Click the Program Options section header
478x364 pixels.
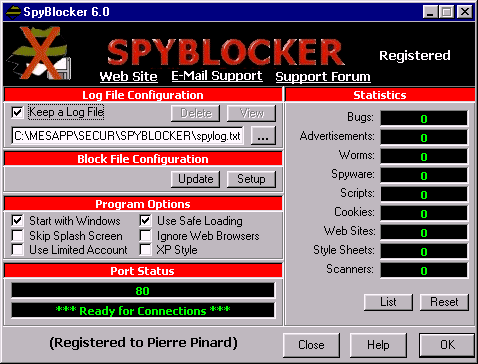tap(143, 204)
